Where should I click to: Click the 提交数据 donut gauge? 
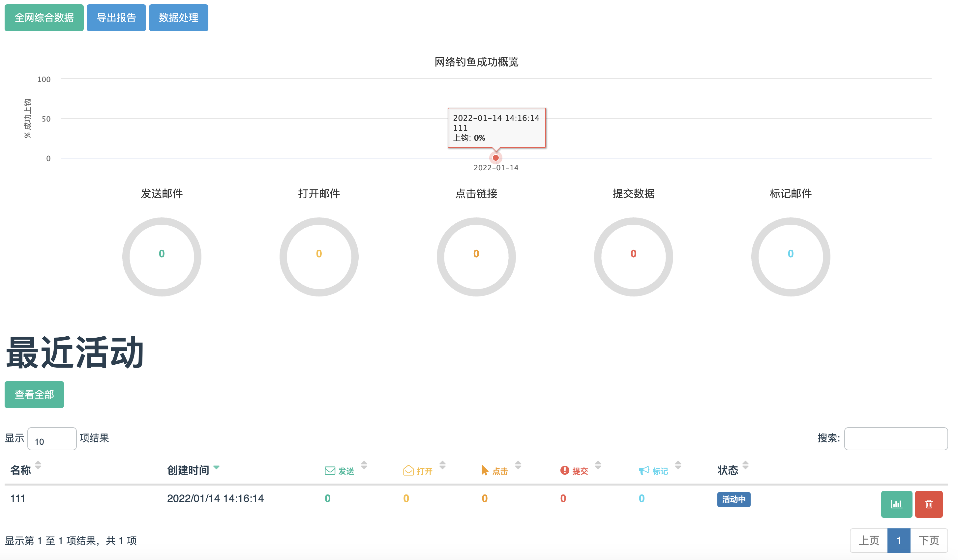pos(633,257)
